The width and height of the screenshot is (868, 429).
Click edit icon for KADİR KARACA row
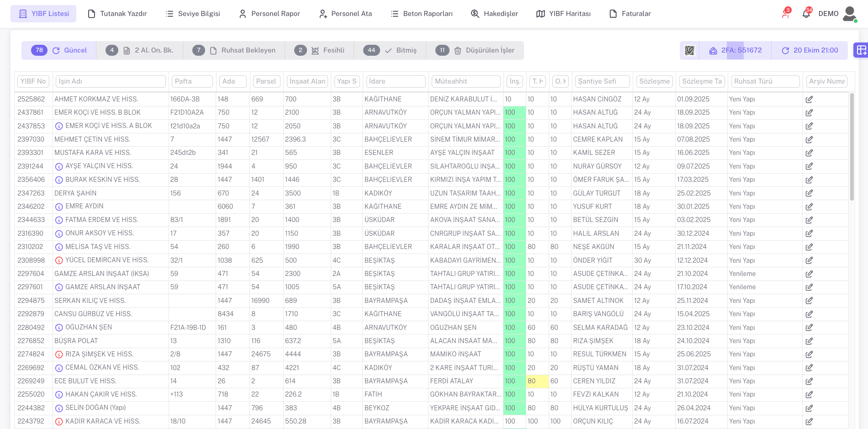809,422
